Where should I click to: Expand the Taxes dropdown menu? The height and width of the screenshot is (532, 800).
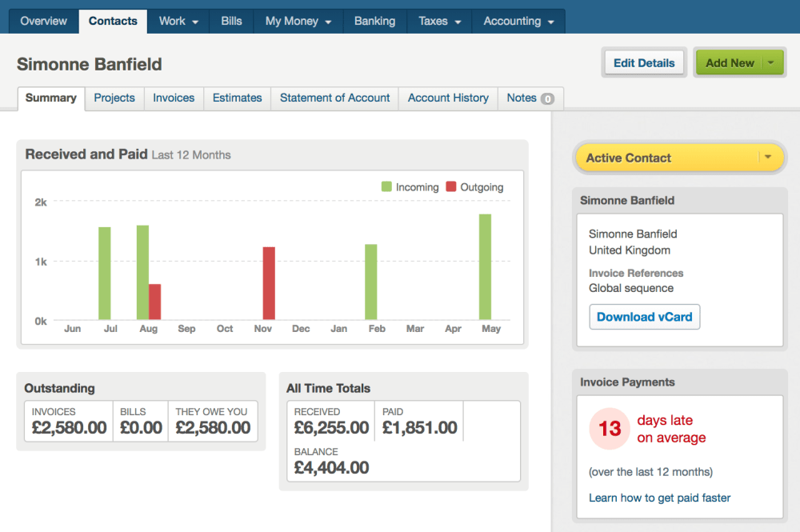click(438, 21)
